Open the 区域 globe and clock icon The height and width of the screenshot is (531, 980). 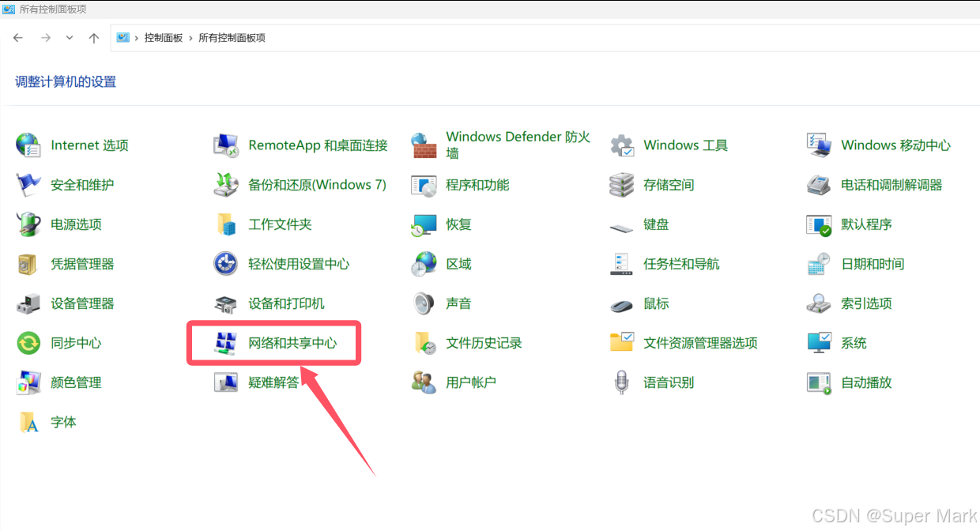pos(424,264)
